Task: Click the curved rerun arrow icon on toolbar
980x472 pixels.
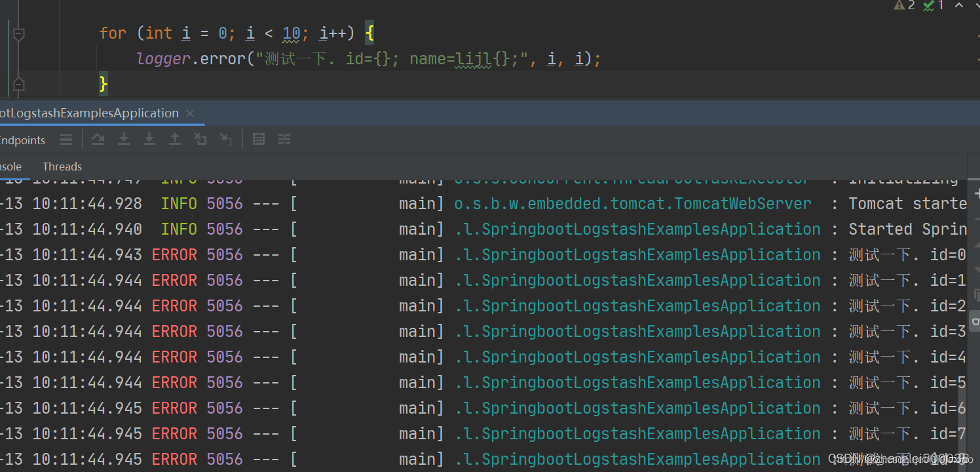Action: (x=98, y=139)
